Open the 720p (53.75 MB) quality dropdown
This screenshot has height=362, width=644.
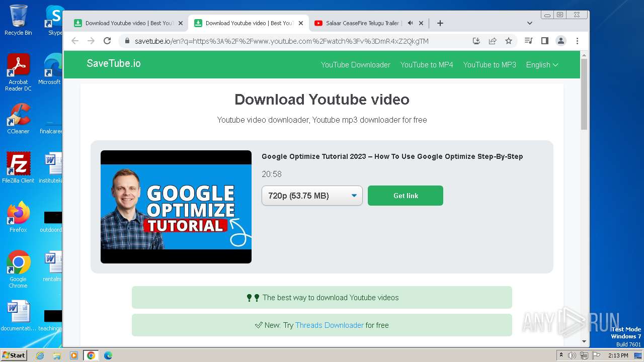312,196
